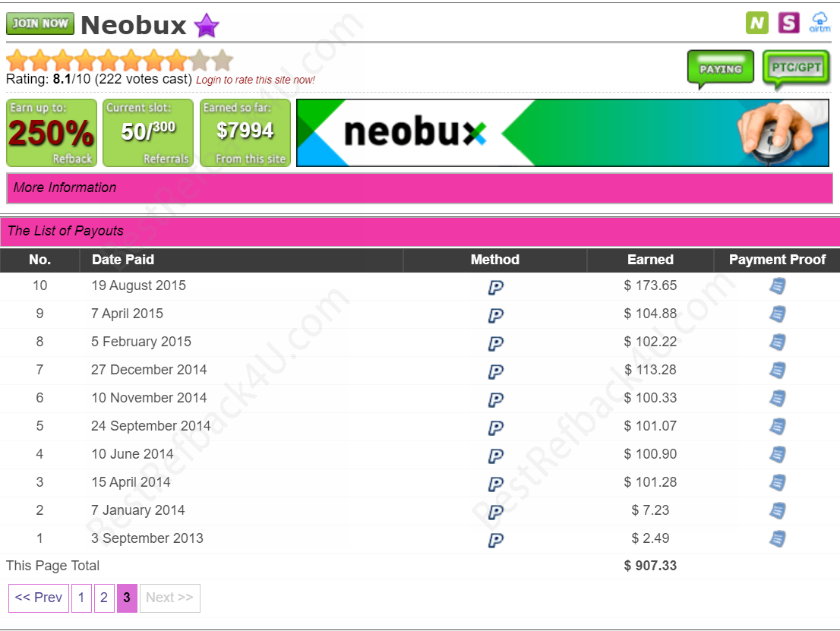Select the green N payment icon
Image resolution: width=840 pixels, height=631 pixels.
tap(757, 23)
